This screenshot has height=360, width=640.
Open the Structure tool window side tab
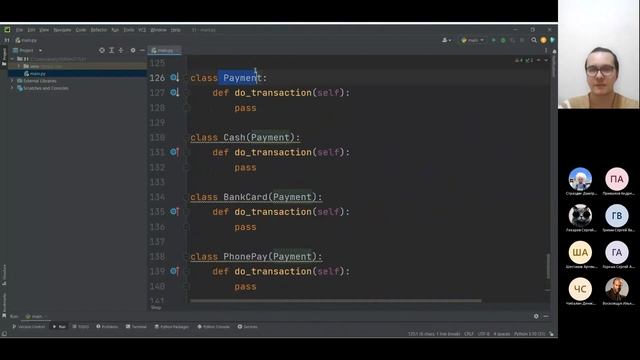pos(4,274)
